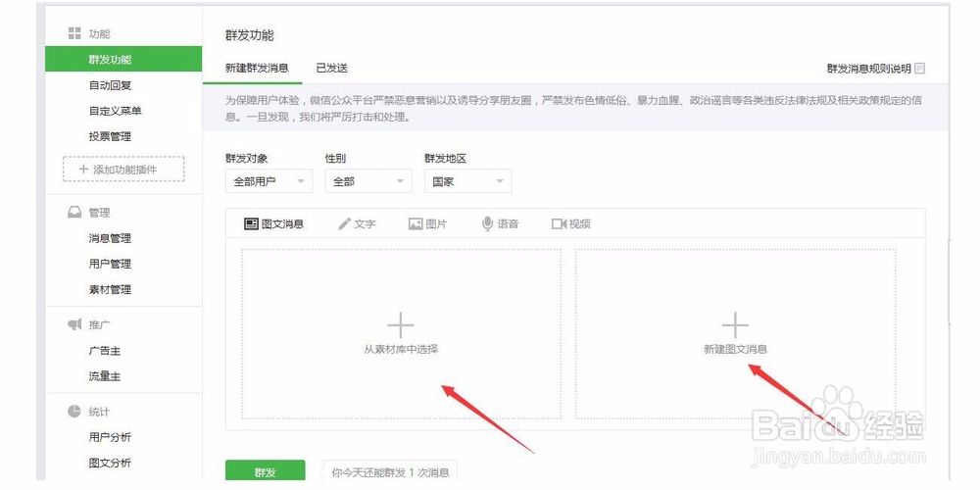Select the 图文消息 message type tab
980x490 pixels.
(273, 223)
